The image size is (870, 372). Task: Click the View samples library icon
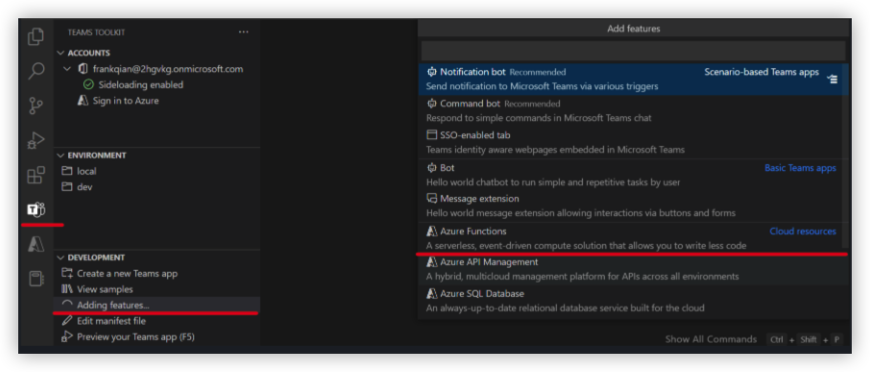click(67, 289)
